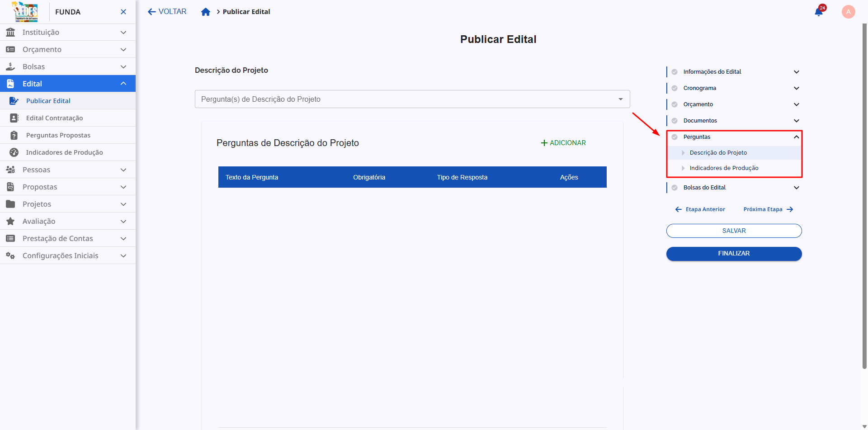
Task: Click the FINALIZAR button
Action: (733, 254)
